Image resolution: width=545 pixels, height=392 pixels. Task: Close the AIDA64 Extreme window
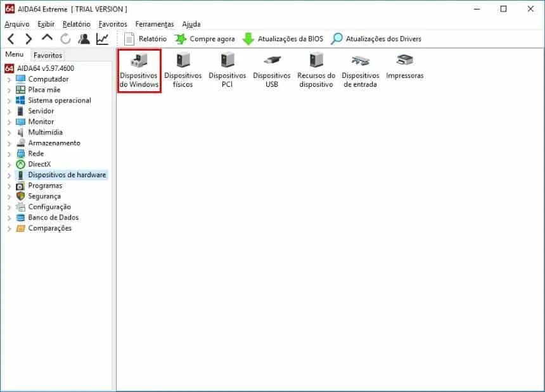(x=530, y=9)
